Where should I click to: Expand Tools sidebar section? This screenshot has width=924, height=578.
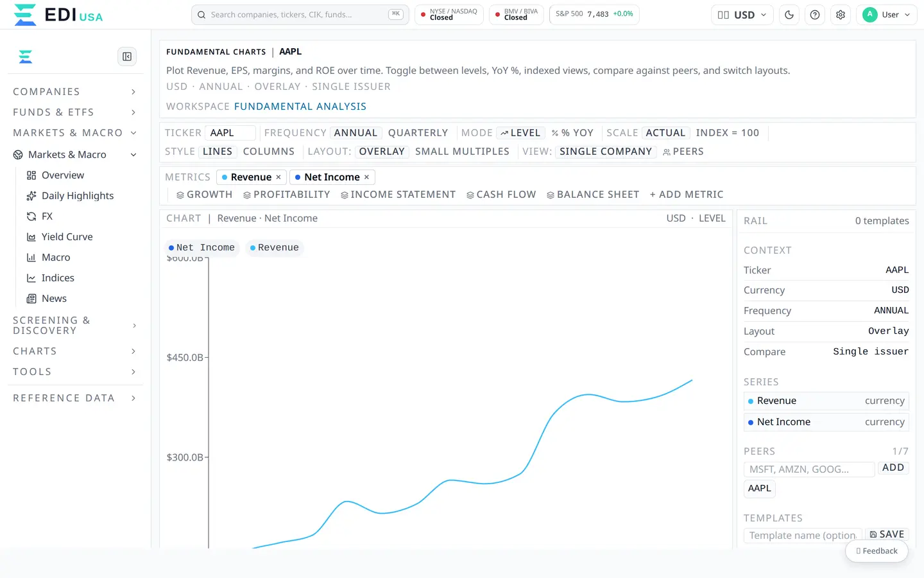pyautogui.click(x=74, y=372)
